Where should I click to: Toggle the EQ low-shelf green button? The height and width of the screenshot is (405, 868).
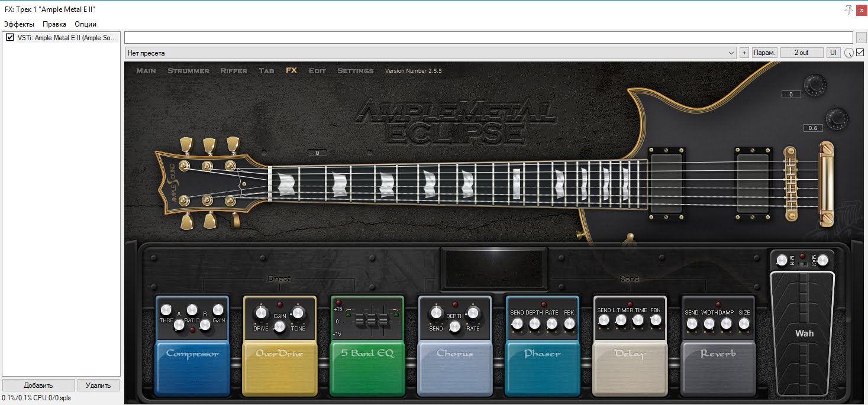click(x=348, y=315)
